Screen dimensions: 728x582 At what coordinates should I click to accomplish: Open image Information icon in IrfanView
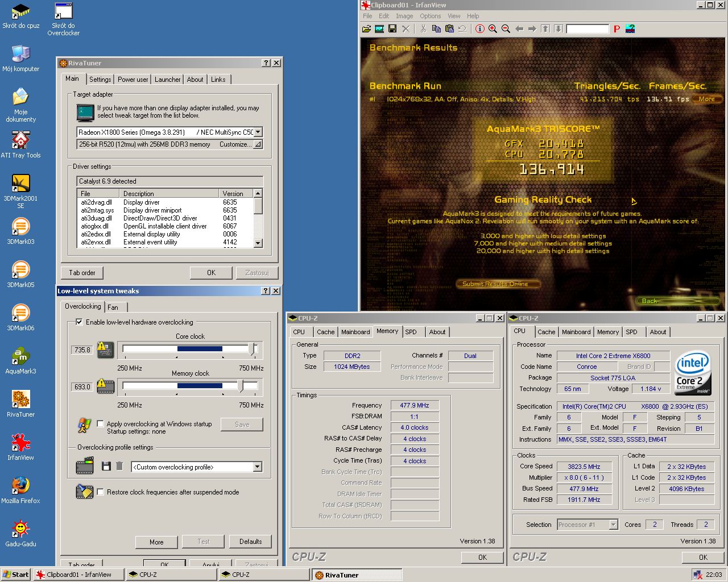[x=479, y=29]
